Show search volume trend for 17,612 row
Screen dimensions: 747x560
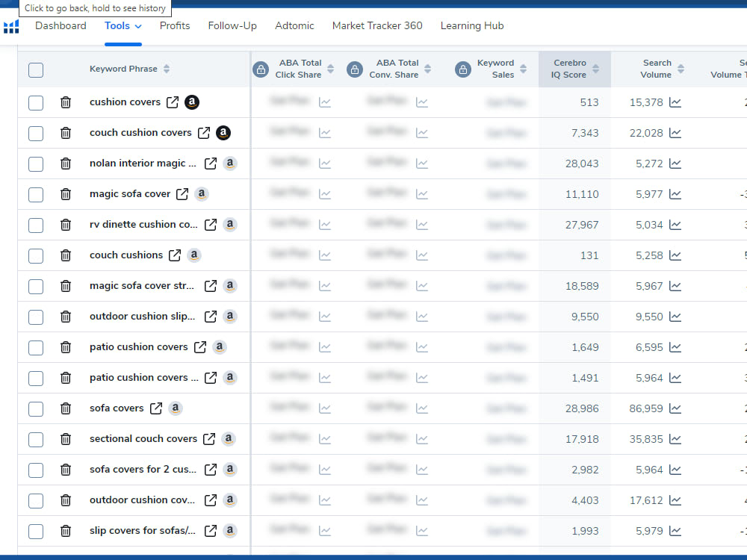pyautogui.click(x=675, y=500)
